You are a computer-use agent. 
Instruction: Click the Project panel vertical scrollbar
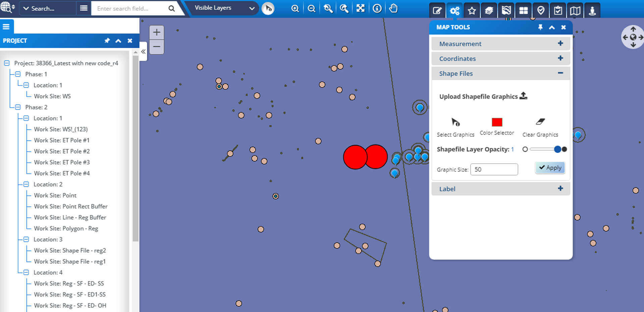[x=136, y=148]
